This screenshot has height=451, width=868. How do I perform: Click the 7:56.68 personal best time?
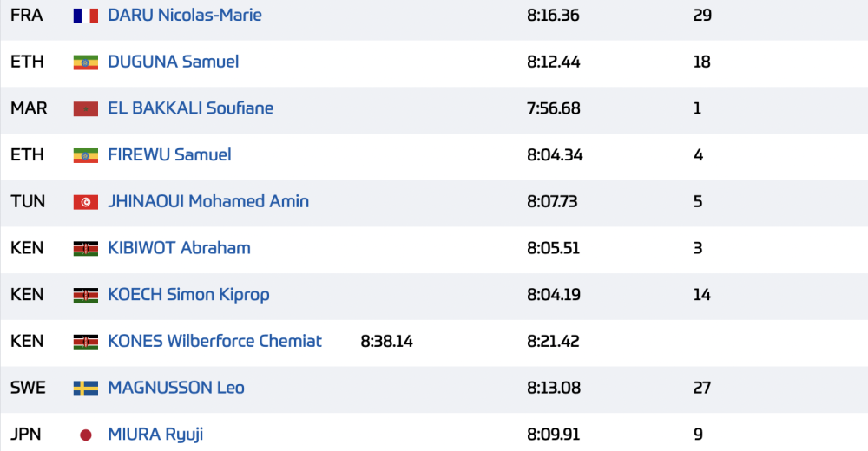pyautogui.click(x=554, y=108)
